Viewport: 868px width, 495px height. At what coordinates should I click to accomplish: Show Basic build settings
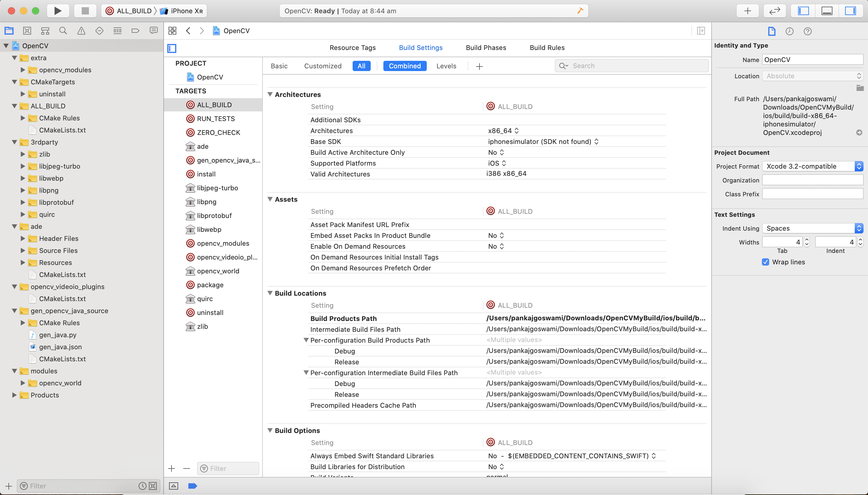pyautogui.click(x=279, y=66)
